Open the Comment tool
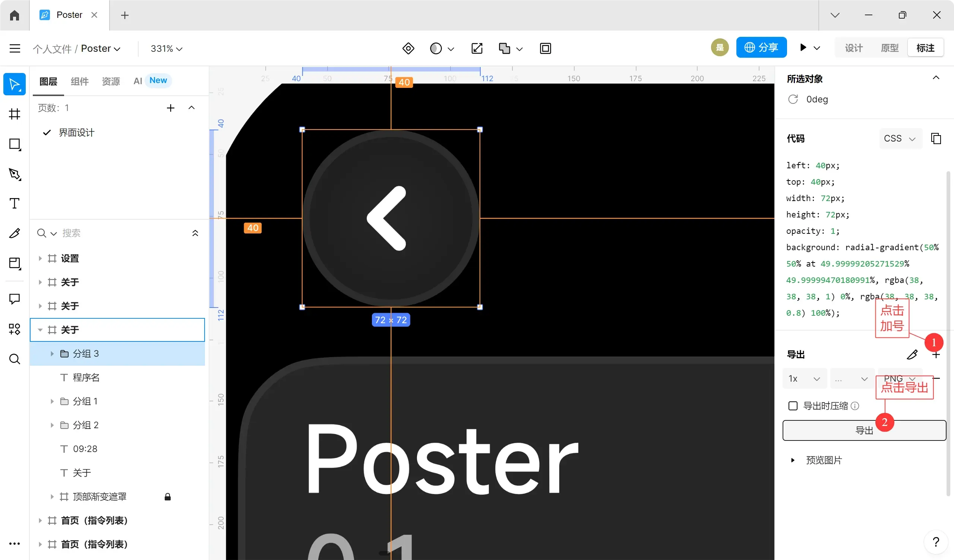 (x=15, y=299)
